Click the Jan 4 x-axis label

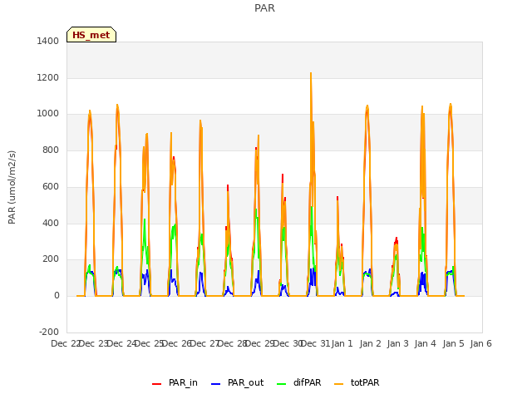(x=425, y=343)
